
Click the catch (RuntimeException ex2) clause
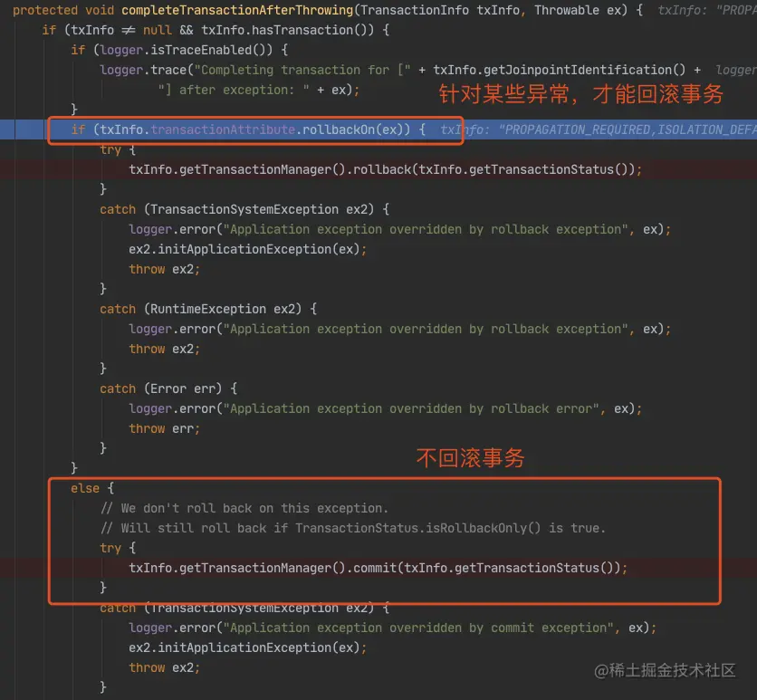click(x=208, y=309)
